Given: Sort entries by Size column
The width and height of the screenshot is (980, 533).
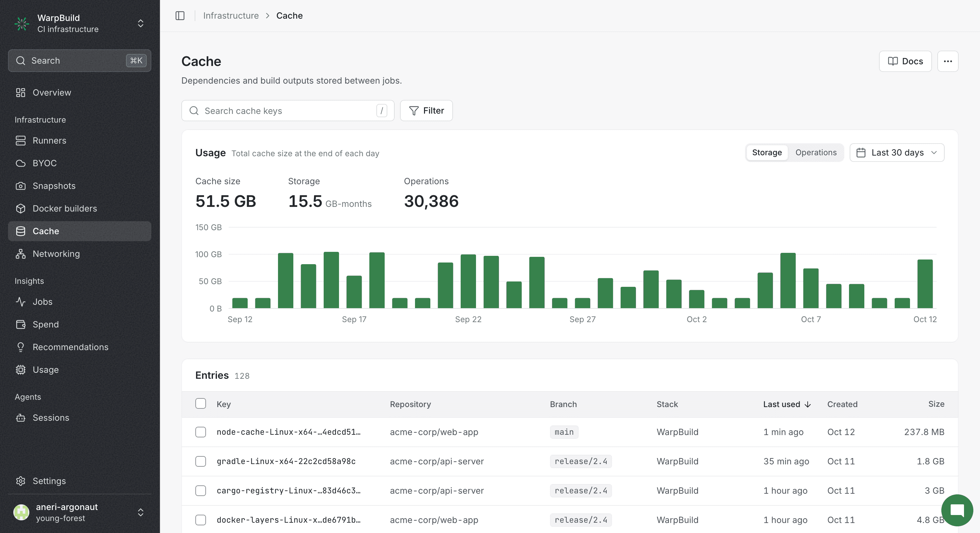Looking at the screenshot, I should pos(936,404).
